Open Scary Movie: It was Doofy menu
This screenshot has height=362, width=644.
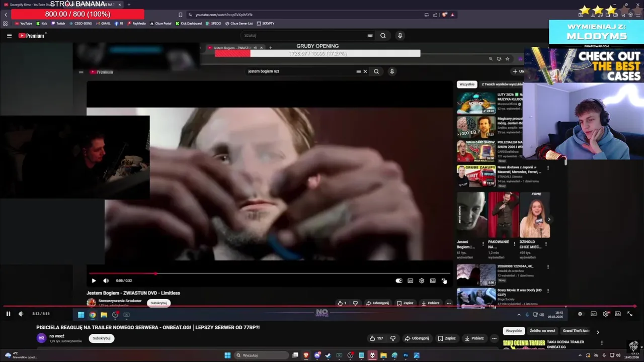[x=548, y=291]
